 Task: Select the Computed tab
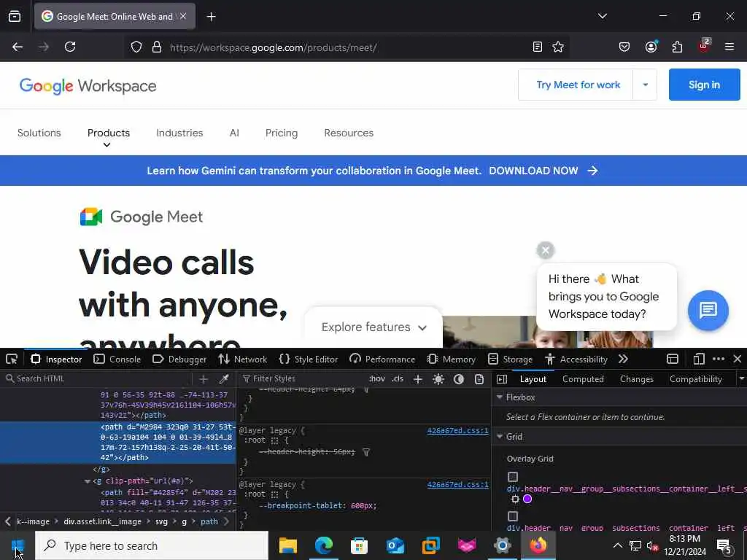click(583, 379)
